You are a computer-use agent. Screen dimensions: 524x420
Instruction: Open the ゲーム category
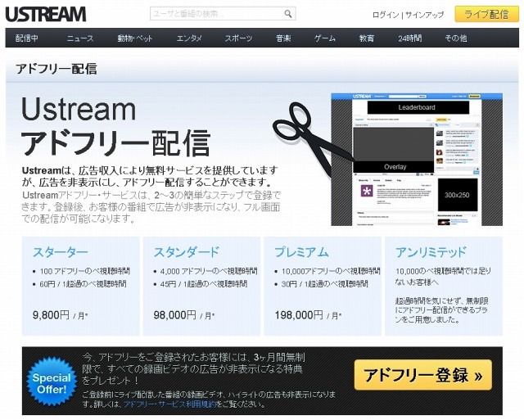pos(325,38)
